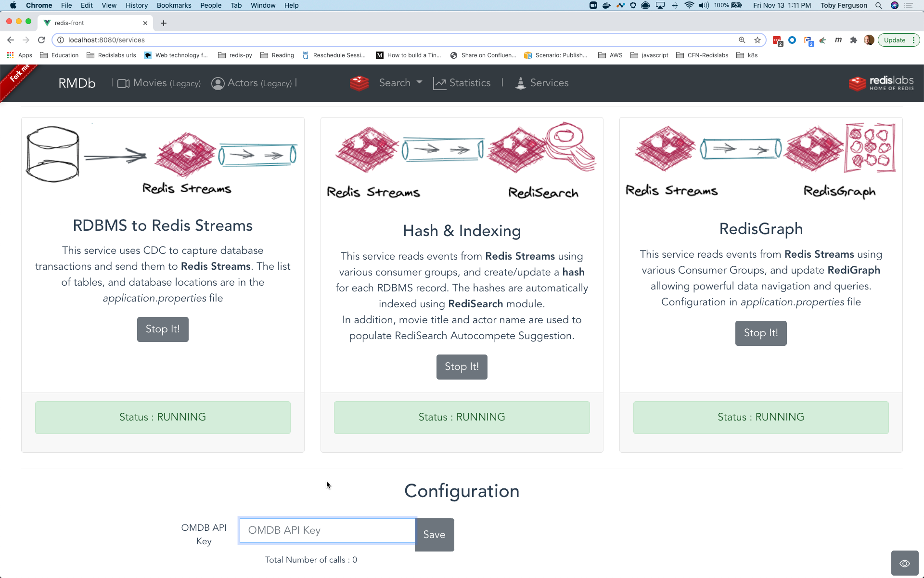
Task: Reload the page with refresh icon
Action: coord(41,40)
